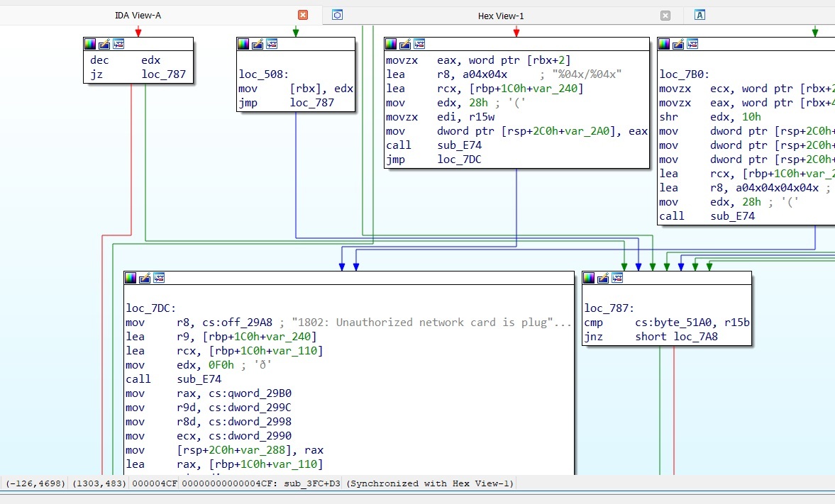835x504 pixels.
Task: Click loc_7A8 in the 'jnz short' instruction
Action: click(697, 337)
